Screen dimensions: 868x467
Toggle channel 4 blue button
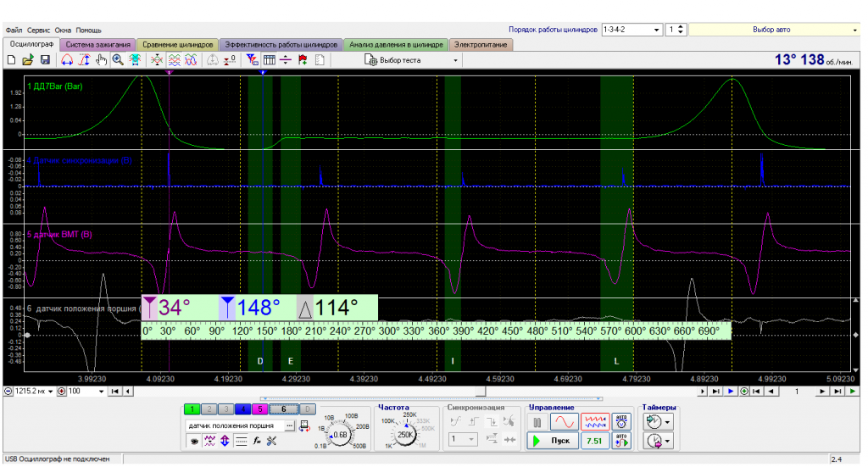[x=242, y=409]
